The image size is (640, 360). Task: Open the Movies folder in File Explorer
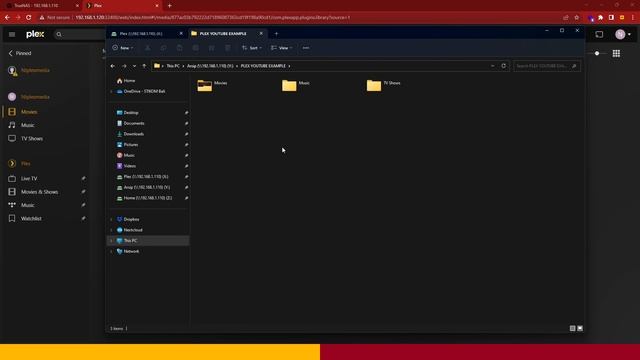point(204,85)
